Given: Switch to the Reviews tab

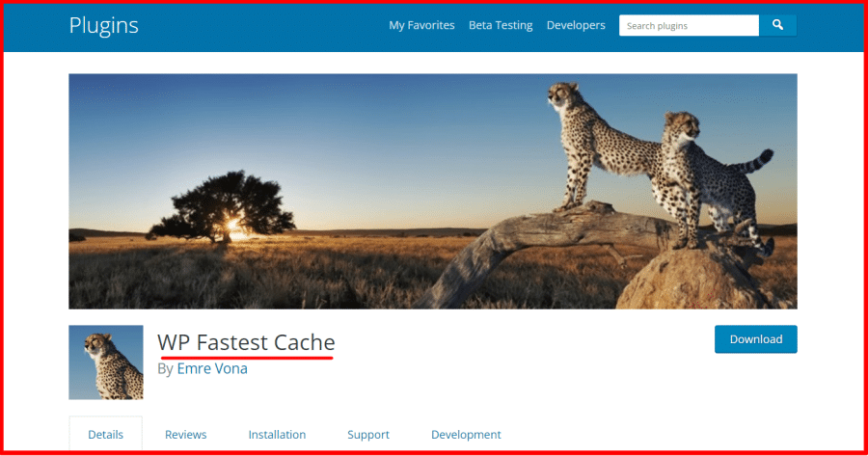Looking at the screenshot, I should coord(185,435).
